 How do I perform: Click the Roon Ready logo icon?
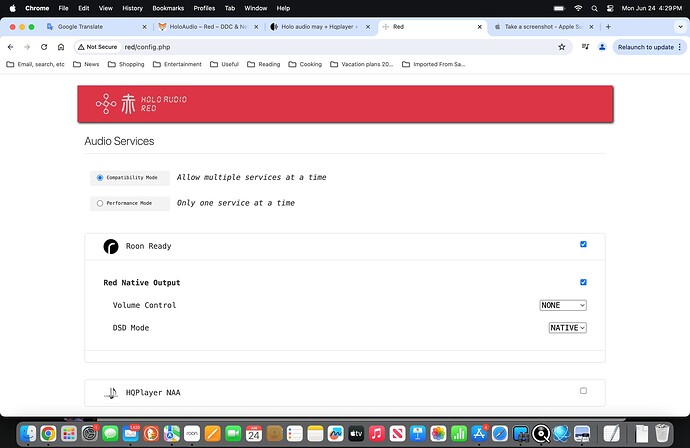tap(111, 246)
